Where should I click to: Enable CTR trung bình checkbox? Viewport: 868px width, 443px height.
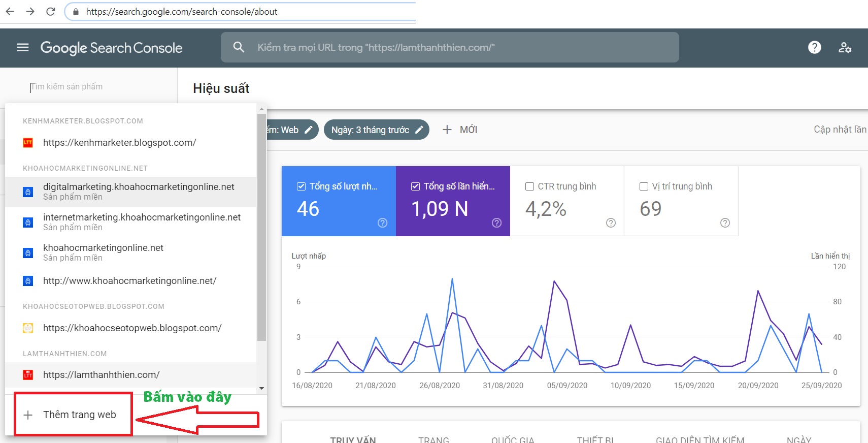529,186
